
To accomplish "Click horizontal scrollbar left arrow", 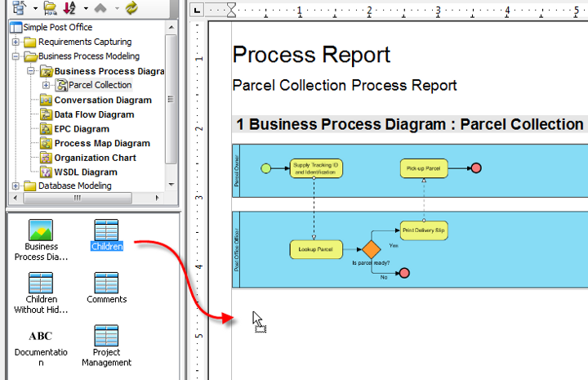I will [x=15, y=198].
